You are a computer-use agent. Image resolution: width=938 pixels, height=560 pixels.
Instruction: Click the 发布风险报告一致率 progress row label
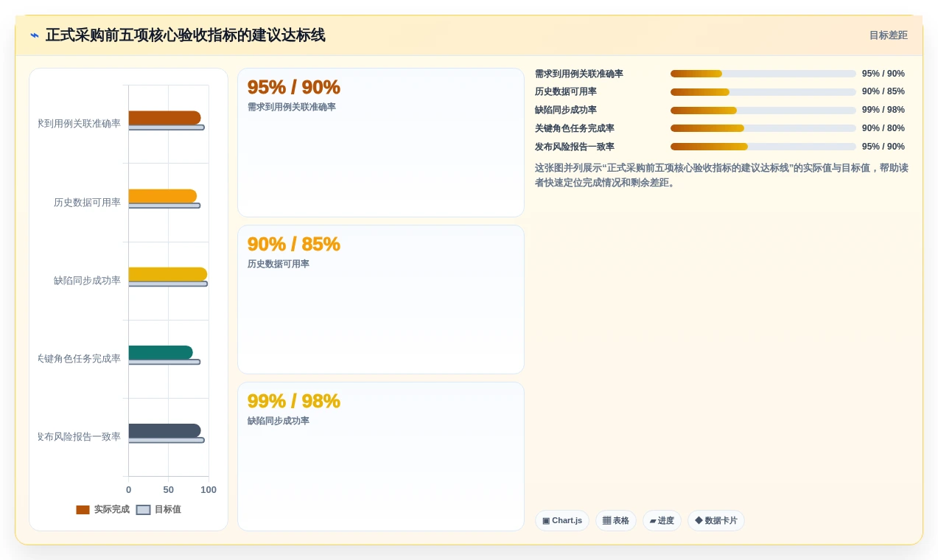click(x=575, y=147)
